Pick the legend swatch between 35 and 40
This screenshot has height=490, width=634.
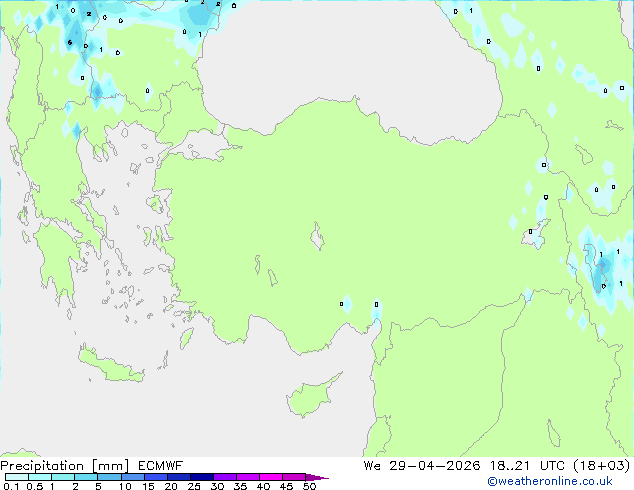coord(247,477)
